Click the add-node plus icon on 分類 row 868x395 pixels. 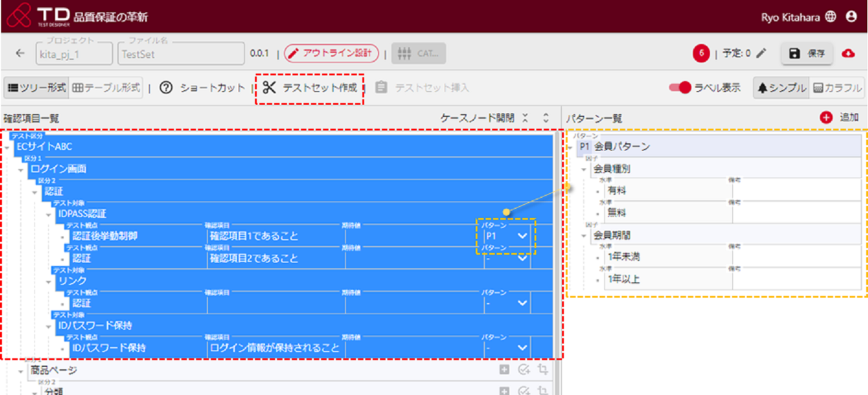click(504, 391)
